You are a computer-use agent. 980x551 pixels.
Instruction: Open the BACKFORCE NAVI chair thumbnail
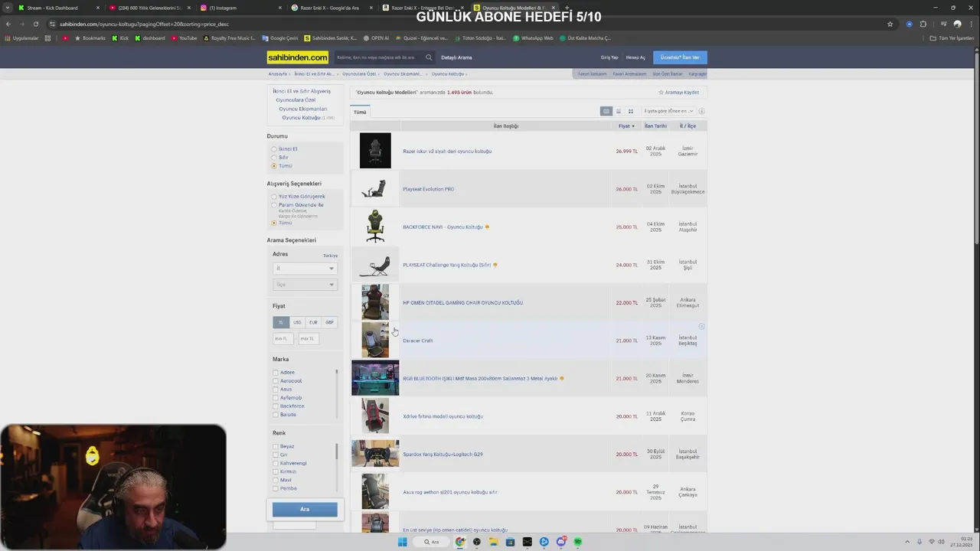(375, 227)
